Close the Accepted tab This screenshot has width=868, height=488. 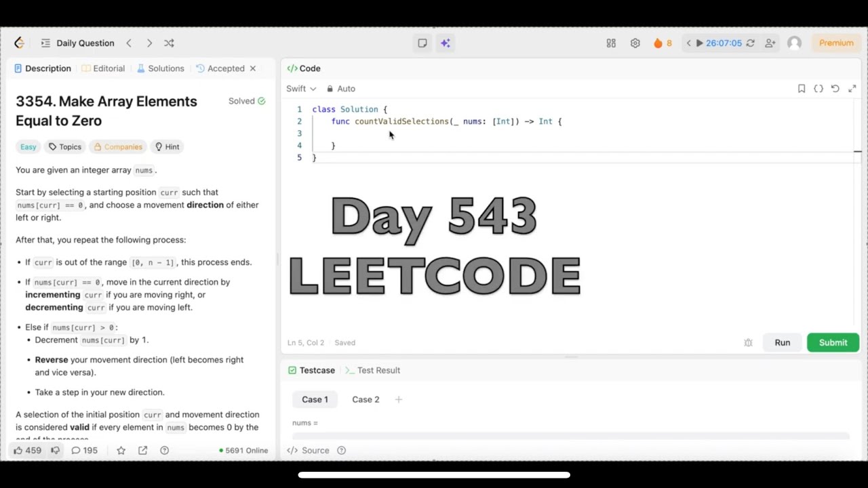pos(253,68)
